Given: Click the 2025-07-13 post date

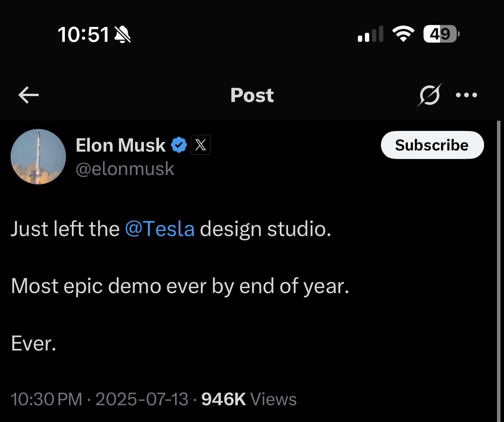Looking at the screenshot, I should (x=142, y=399).
